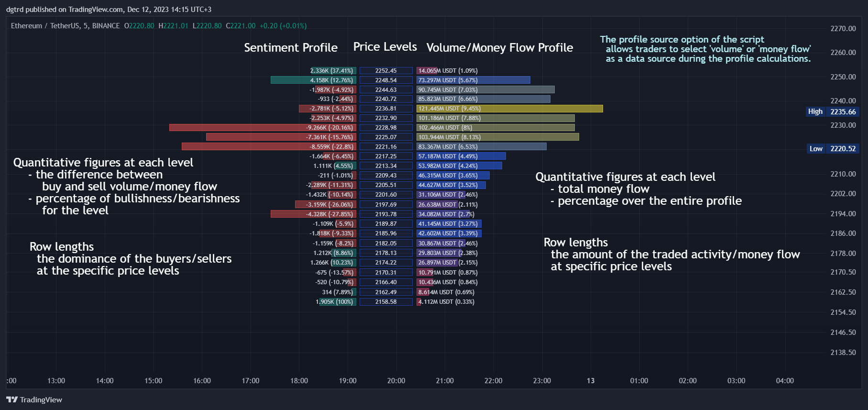Click the -4.328K sentiment bar at 2193.78

click(x=313, y=214)
